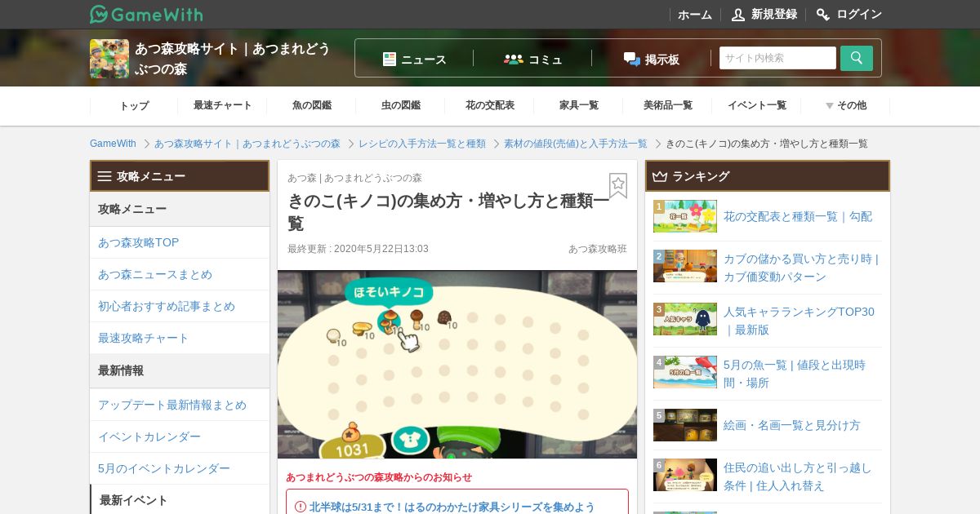Open the ニュース tab
The height and width of the screenshot is (514, 980).
tap(414, 59)
